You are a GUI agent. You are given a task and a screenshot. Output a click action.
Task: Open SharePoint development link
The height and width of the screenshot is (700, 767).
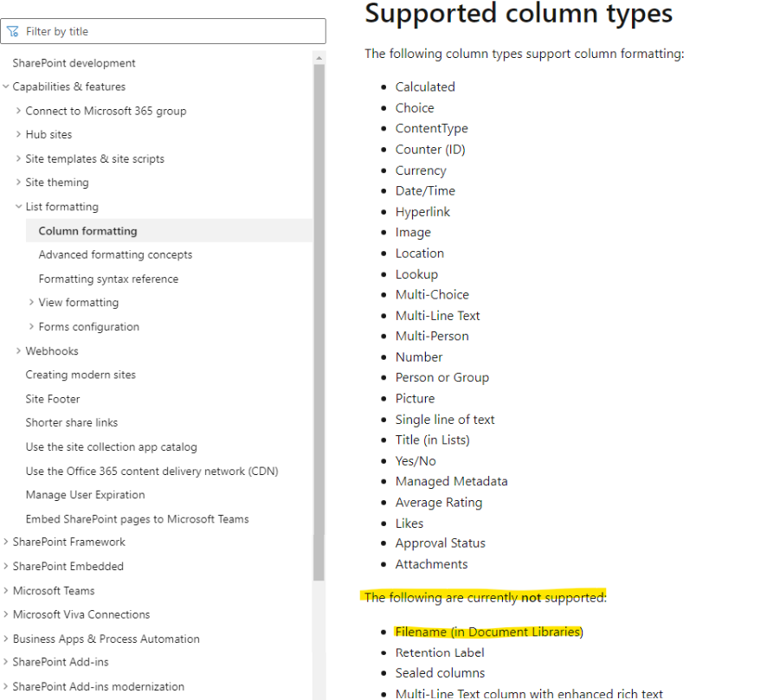(74, 63)
